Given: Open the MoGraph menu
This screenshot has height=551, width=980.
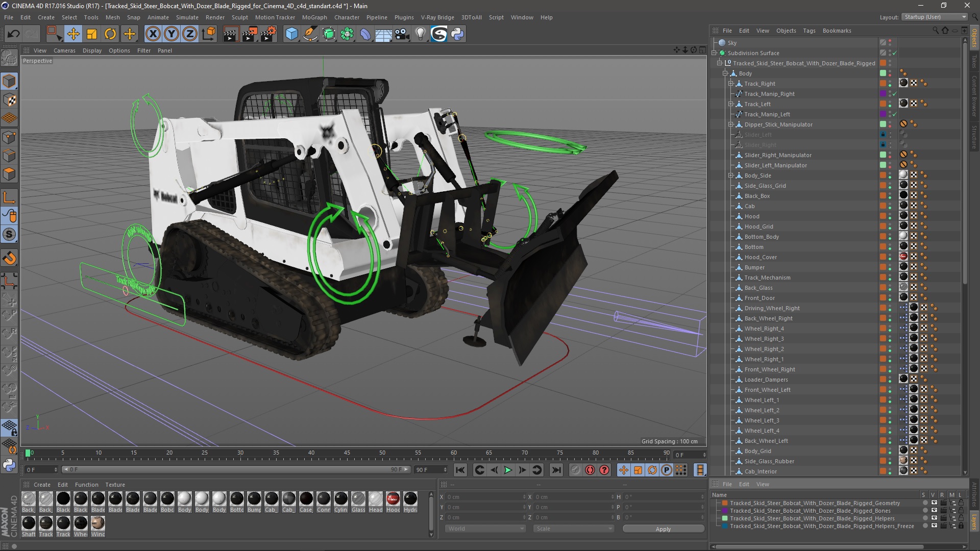Looking at the screenshot, I should 314,17.
